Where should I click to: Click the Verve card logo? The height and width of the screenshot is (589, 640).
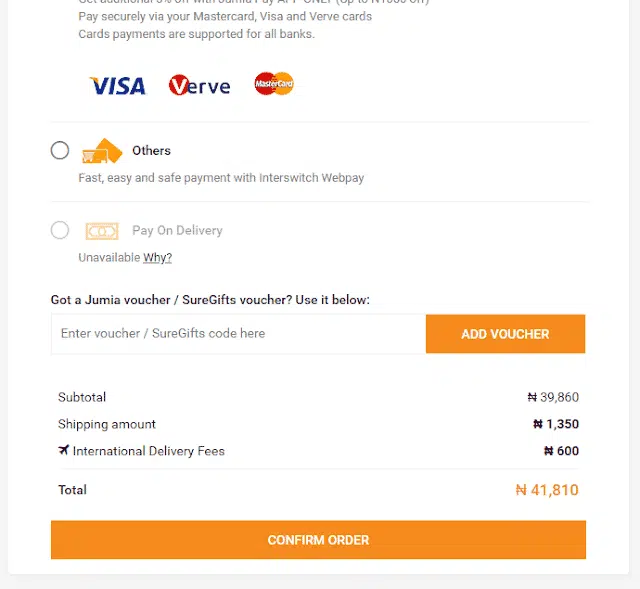click(x=199, y=86)
